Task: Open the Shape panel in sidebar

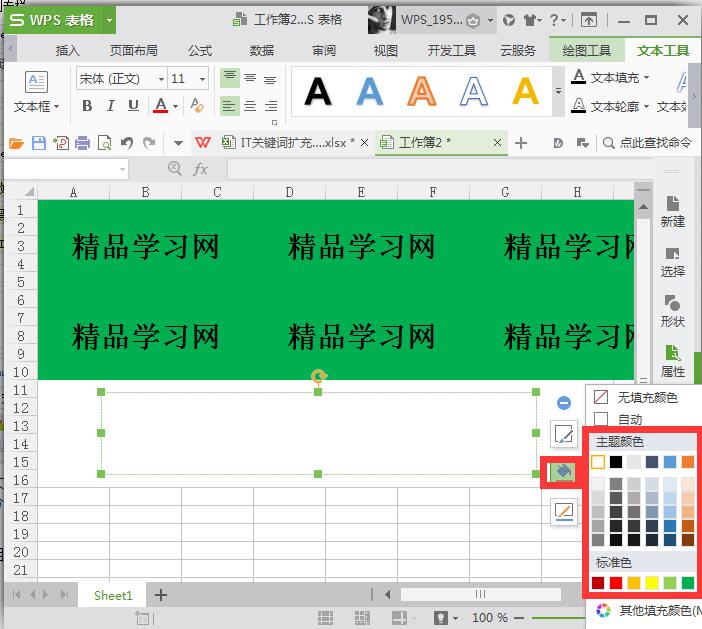Action: 672,312
